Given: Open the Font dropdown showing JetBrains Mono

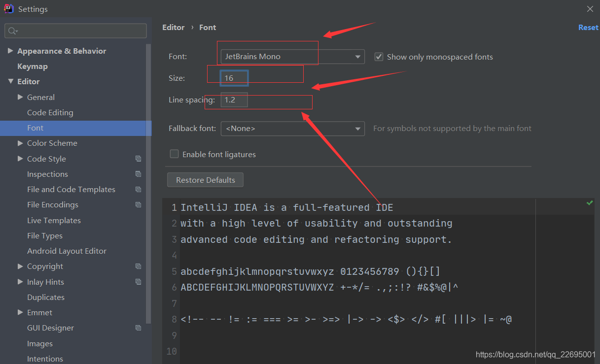Looking at the screenshot, I should coord(293,57).
